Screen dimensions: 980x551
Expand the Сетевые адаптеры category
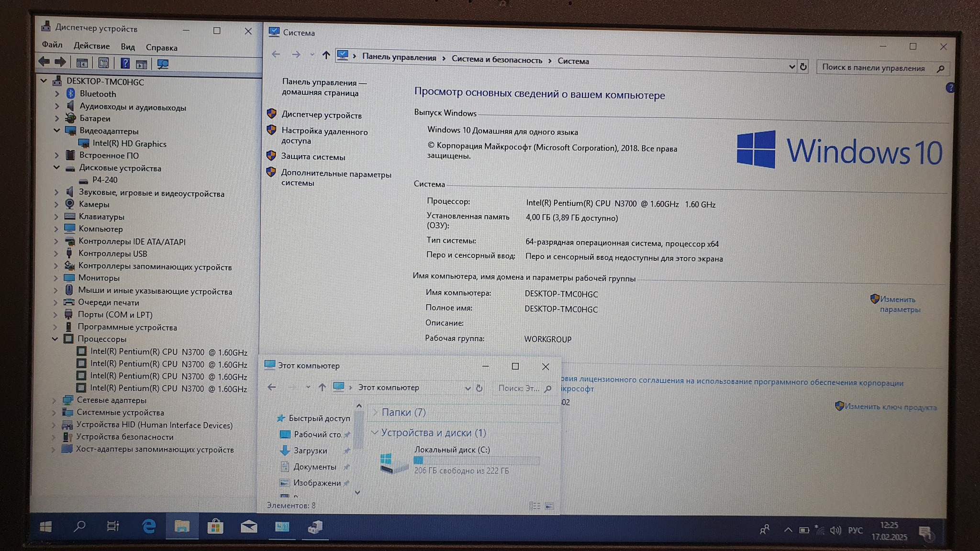(x=54, y=400)
